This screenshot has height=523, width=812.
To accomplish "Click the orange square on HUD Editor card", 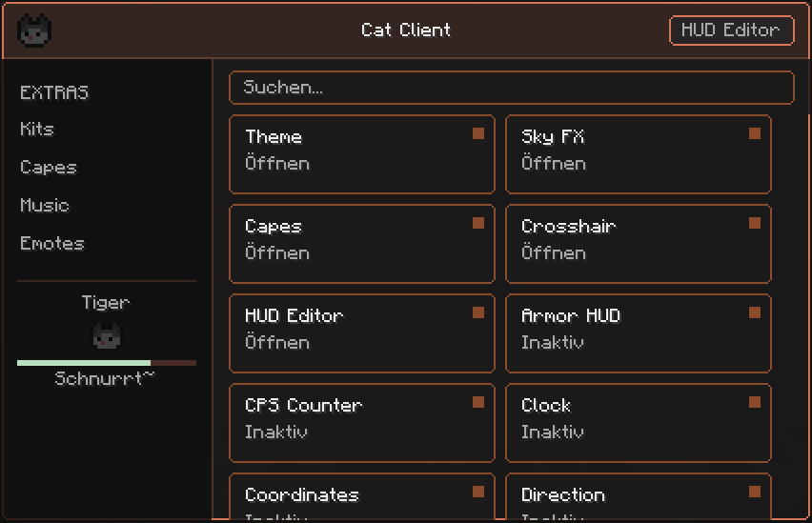I will [x=478, y=312].
